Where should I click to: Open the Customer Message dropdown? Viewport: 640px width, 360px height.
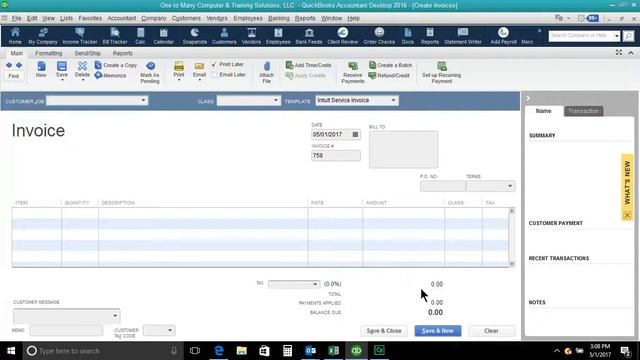(115, 316)
